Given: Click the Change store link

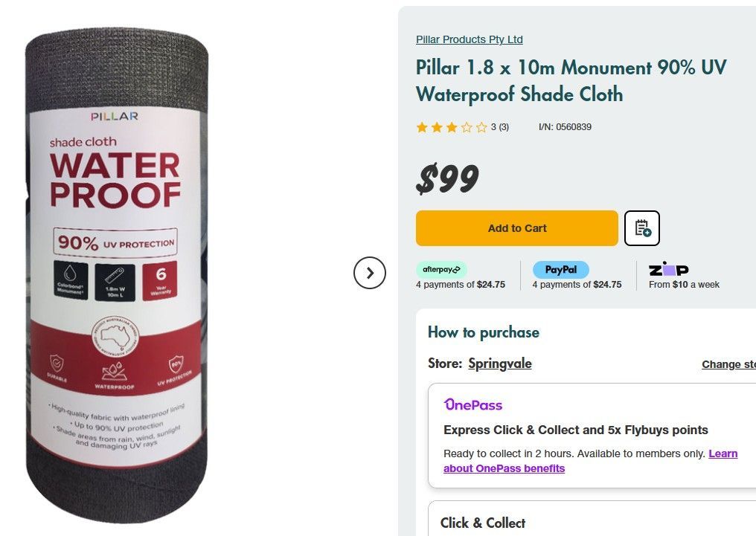Looking at the screenshot, I should click(728, 364).
